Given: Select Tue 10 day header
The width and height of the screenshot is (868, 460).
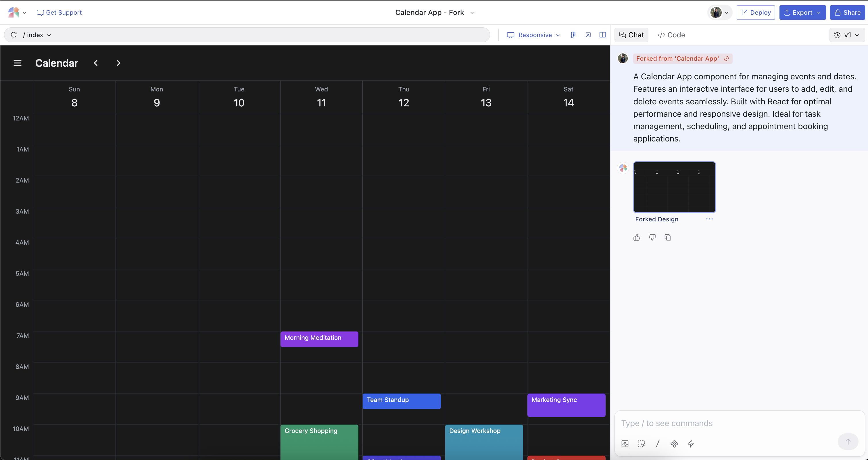Looking at the screenshot, I should tap(239, 97).
